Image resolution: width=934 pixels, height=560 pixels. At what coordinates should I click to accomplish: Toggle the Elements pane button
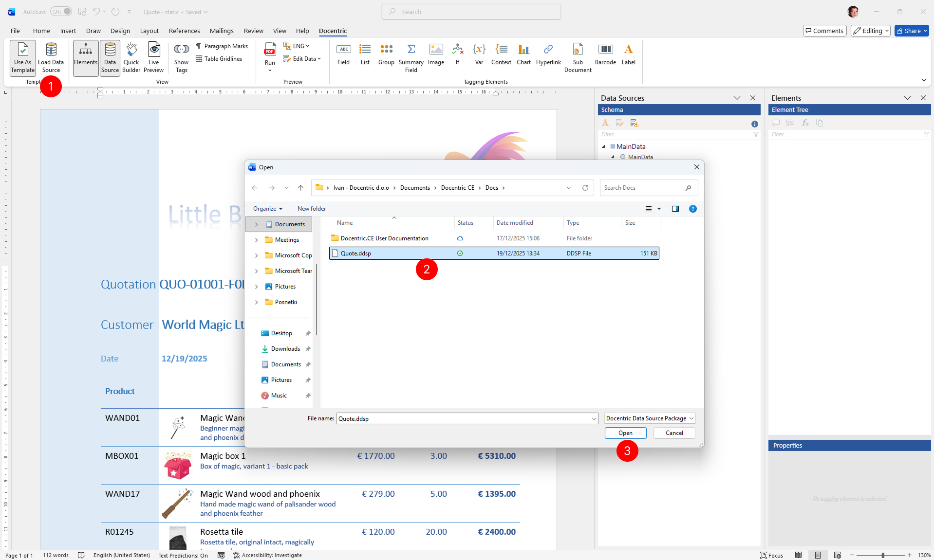tap(86, 58)
